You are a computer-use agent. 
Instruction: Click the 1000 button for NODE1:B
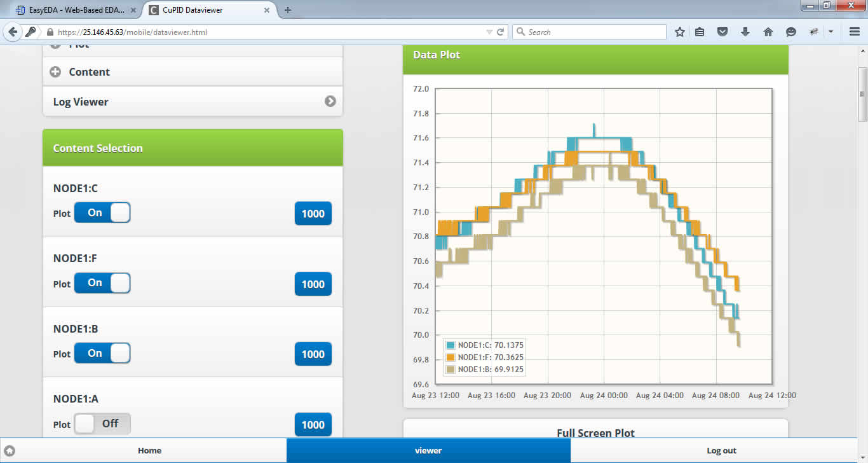[313, 354]
